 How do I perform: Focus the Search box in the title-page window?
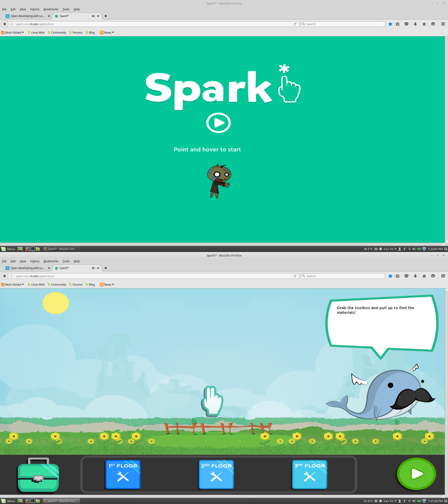coord(343,24)
